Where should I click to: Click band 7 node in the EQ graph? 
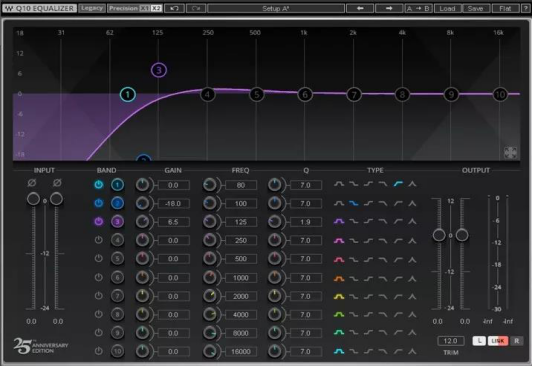tap(354, 94)
